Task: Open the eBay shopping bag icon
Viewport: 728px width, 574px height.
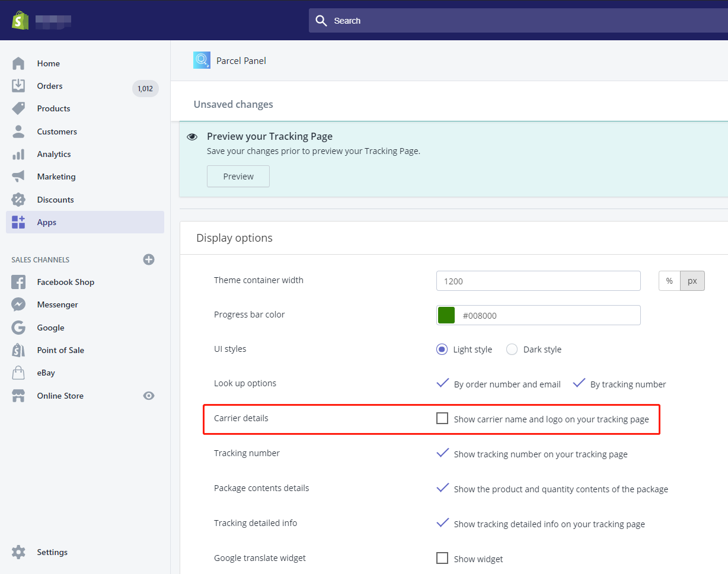Action: (x=18, y=373)
